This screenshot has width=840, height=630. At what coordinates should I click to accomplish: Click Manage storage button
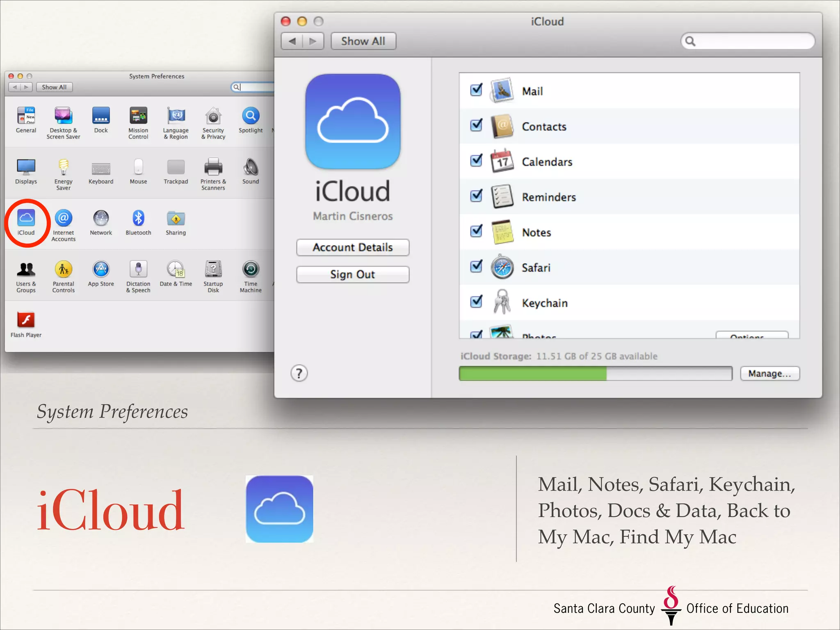770,374
